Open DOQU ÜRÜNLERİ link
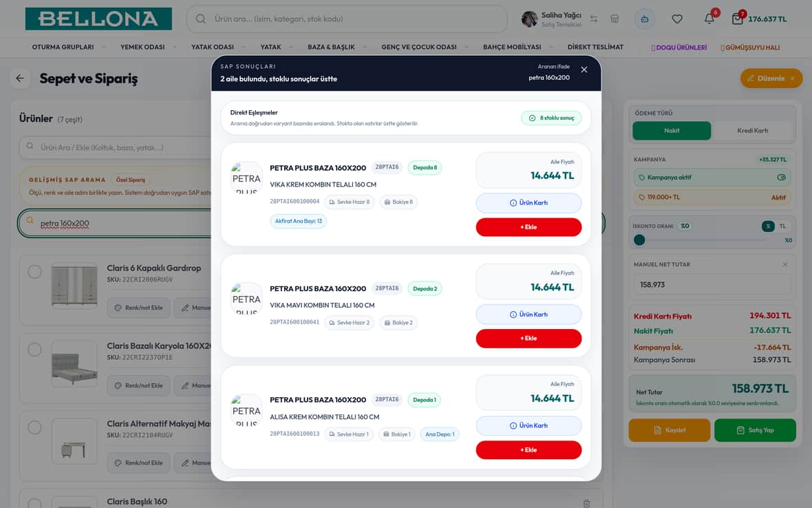 679,47
